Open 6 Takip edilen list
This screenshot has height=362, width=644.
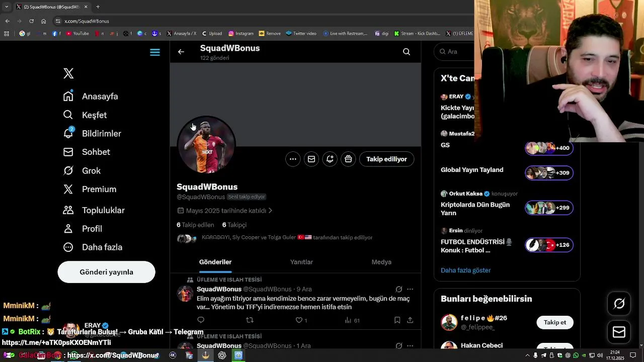(x=195, y=225)
